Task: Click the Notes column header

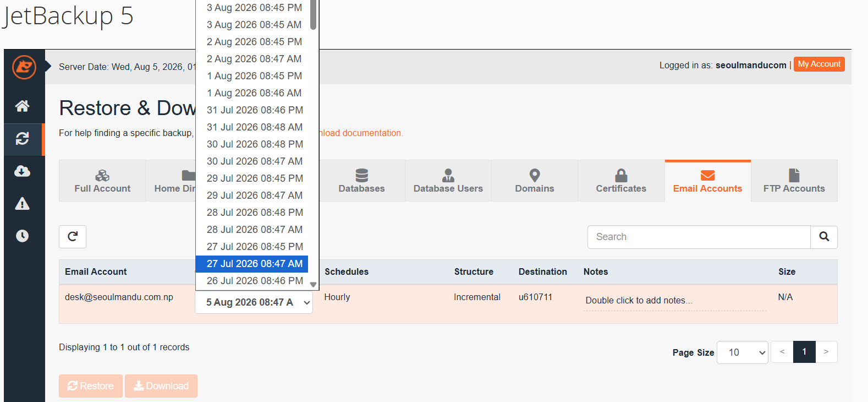Action: coord(596,271)
